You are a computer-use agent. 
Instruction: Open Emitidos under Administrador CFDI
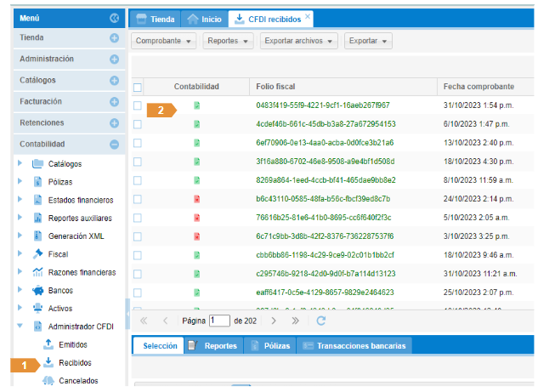pos(73,344)
